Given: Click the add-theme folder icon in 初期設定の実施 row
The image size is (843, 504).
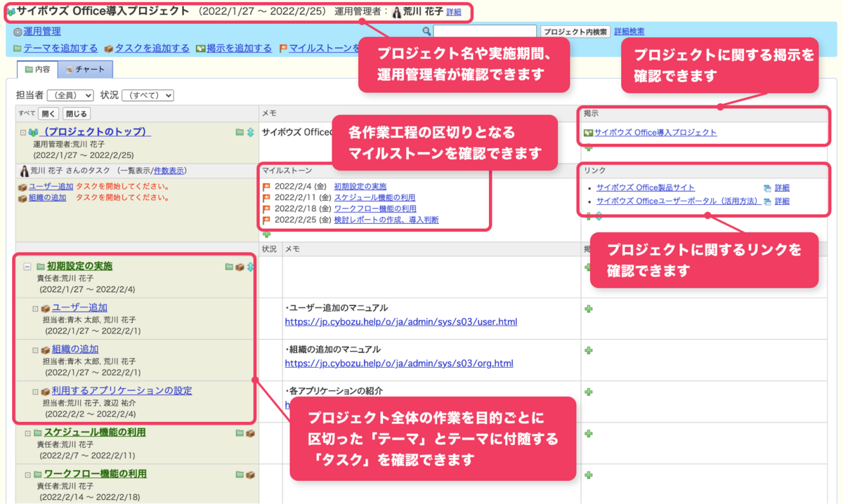Looking at the screenshot, I should click(x=229, y=267).
